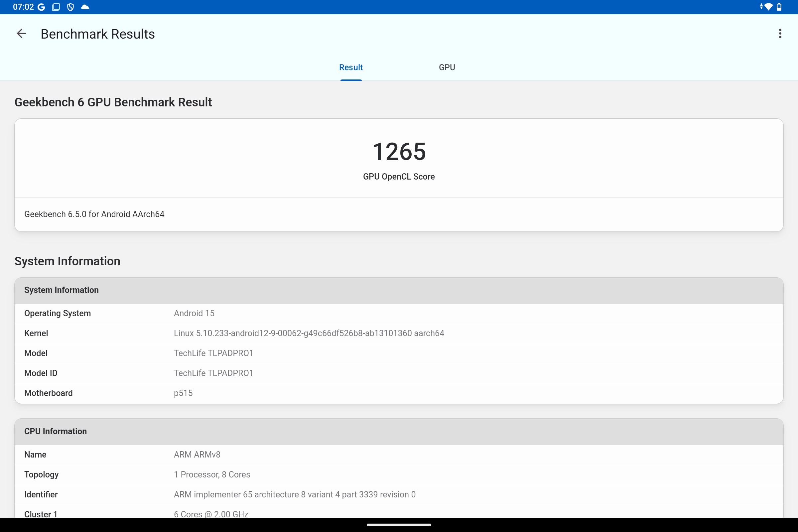Image resolution: width=798 pixels, height=532 pixels.
Task: Select the Operating System Android 15 row
Action: [194, 313]
